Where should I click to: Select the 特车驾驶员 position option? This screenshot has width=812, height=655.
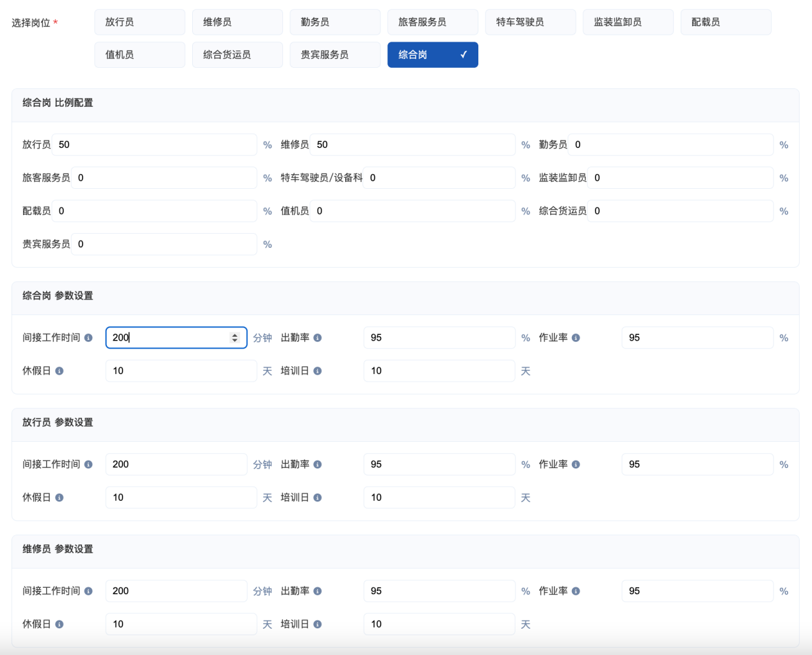(530, 22)
